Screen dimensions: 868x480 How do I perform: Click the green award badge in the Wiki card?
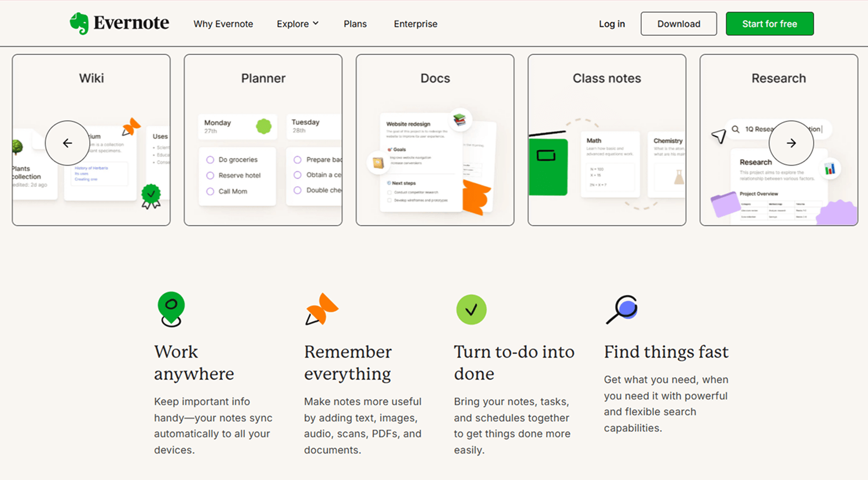point(151,197)
